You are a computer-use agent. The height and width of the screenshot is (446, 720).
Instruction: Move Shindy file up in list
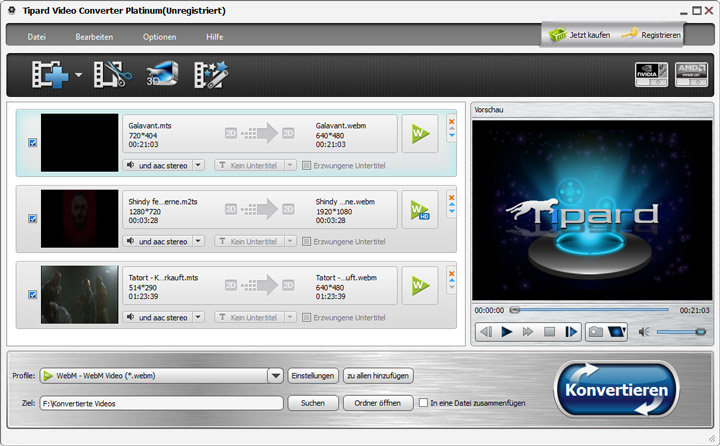point(451,204)
